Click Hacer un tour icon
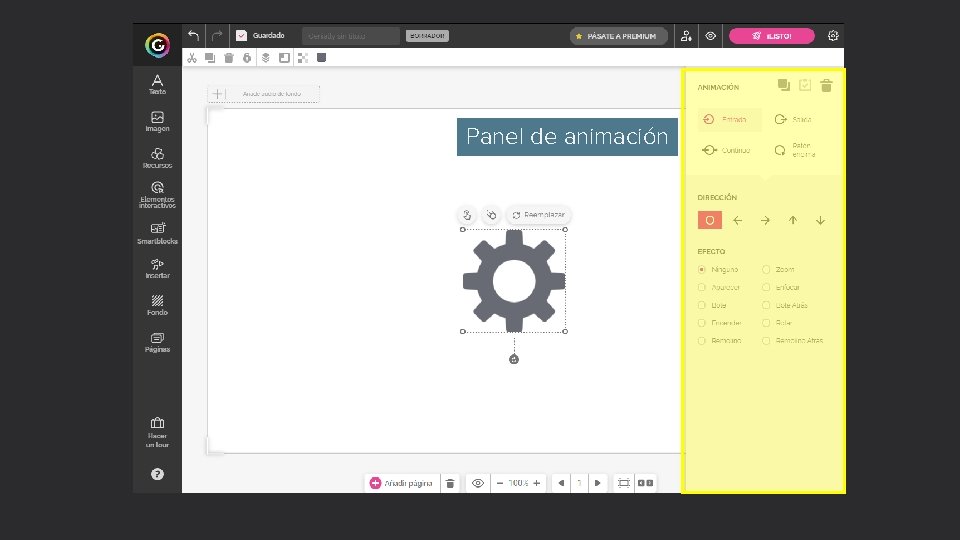The image size is (960, 540). click(157, 432)
